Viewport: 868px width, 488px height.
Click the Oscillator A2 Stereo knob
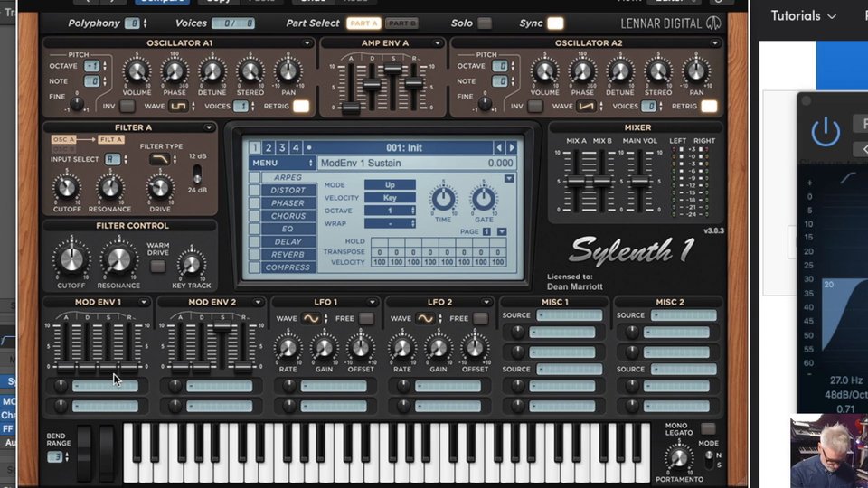tap(658, 71)
